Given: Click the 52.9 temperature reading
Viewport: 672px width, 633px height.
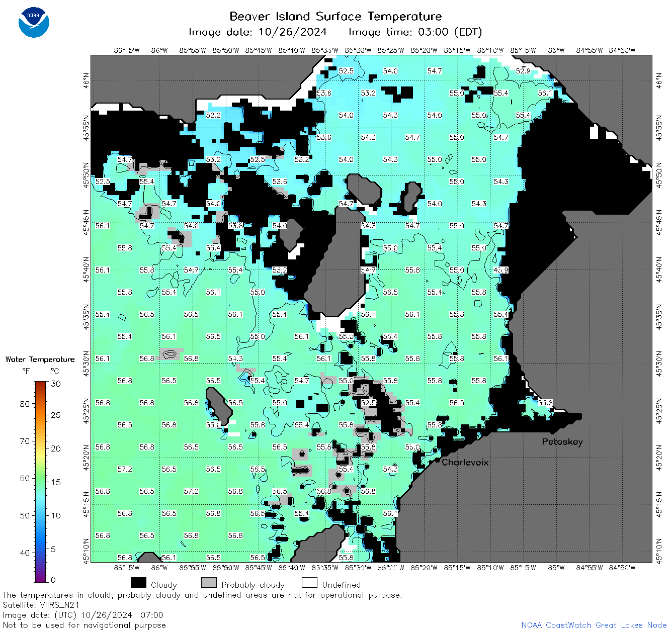Looking at the screenshot, I should click(x=523, y=71).
